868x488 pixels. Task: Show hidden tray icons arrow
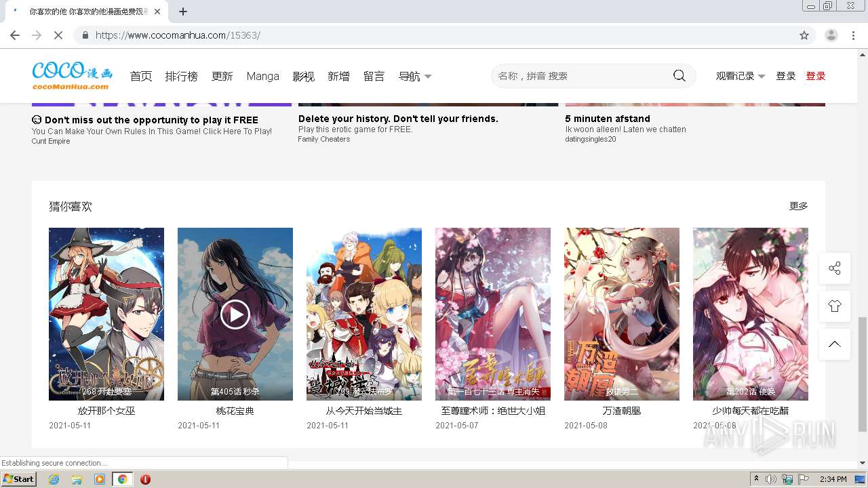click(756, 479)
